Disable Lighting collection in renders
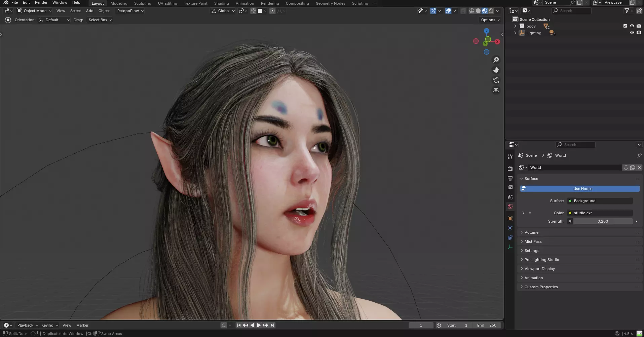644x337 pixels. pos(639,33)
